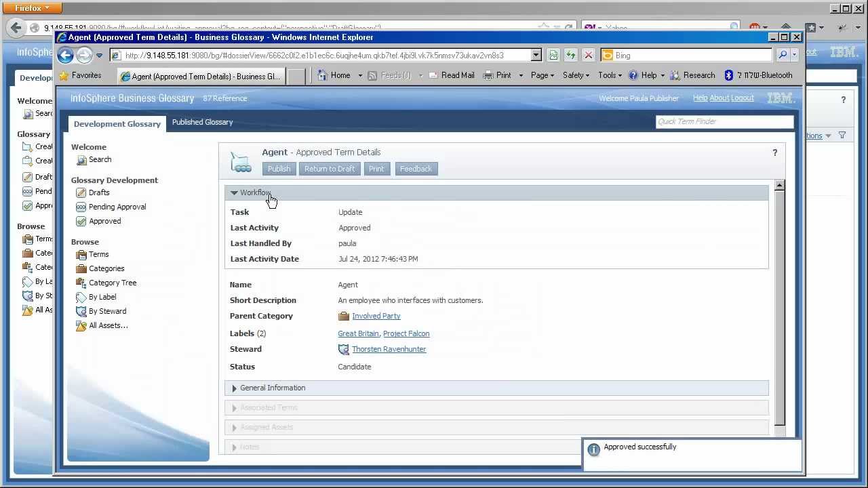Image resolution: width=868 pixels, height=488 pixels.
Task: Open the Great Britain label link
Action: tap(358, 333)
